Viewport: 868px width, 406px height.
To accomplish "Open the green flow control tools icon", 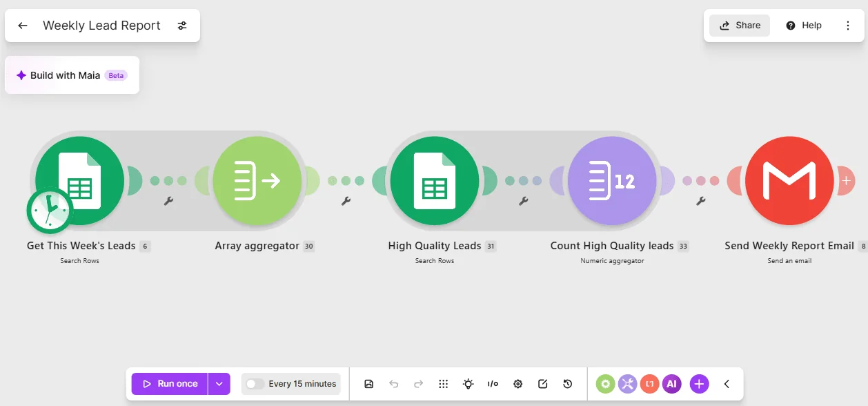I will point(605,384).
